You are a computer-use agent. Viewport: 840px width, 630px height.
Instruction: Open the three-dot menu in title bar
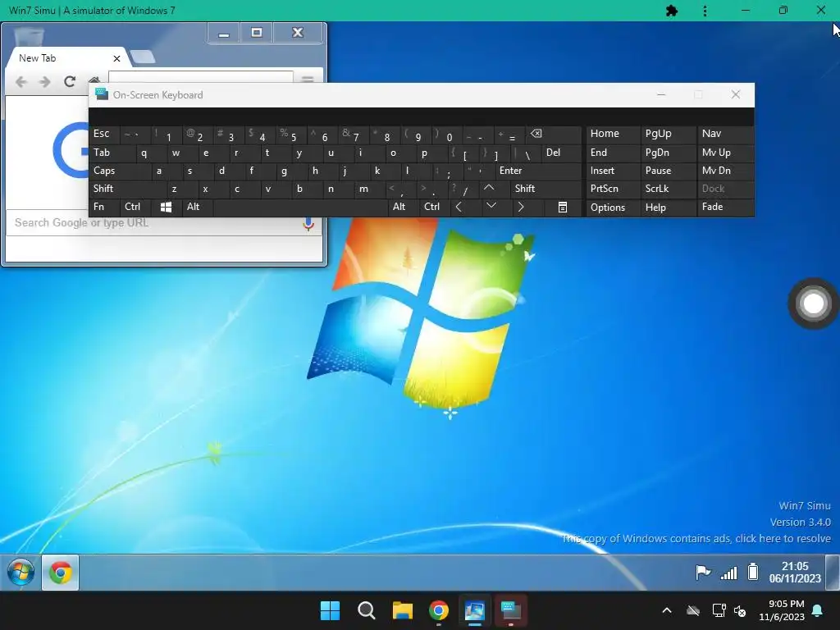(705, 10)
